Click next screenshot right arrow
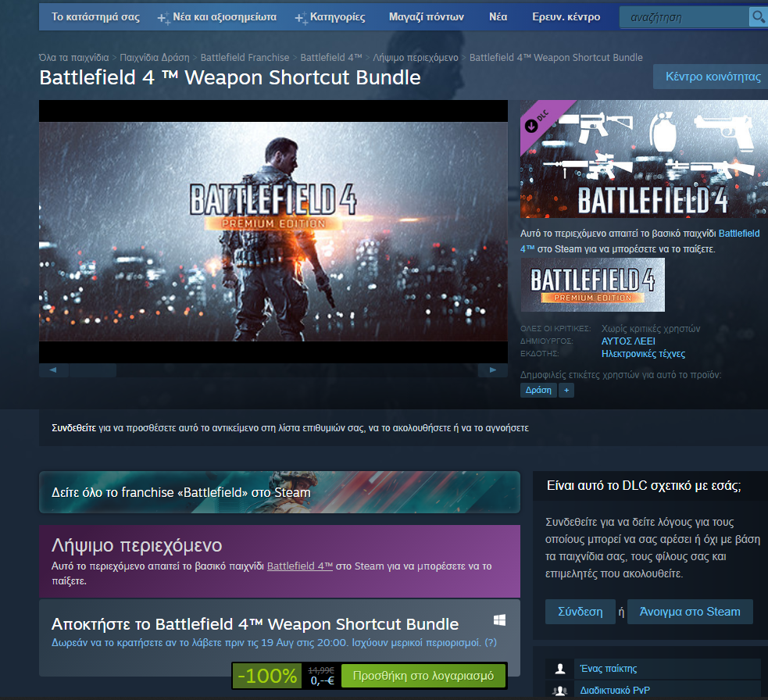This screenshot has width=768, height=700. point(493,370)
